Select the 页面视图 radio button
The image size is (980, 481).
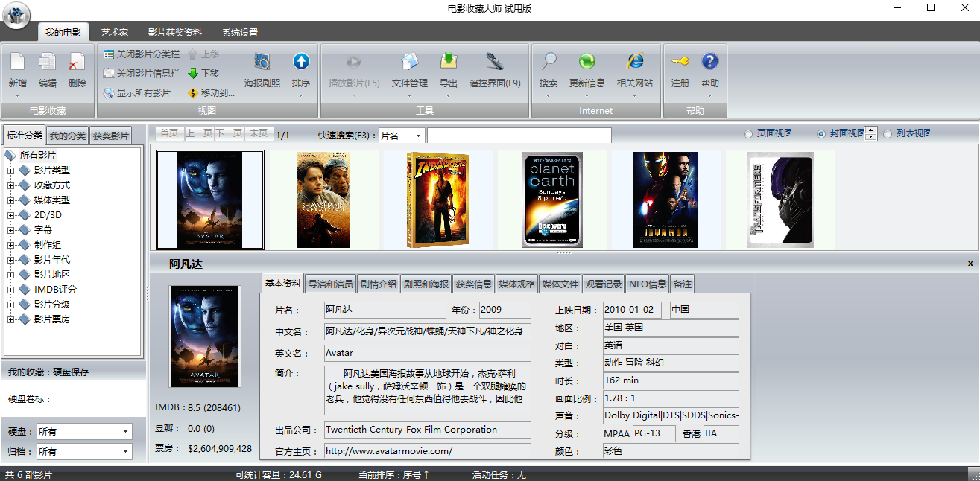[x=748, y=134]
